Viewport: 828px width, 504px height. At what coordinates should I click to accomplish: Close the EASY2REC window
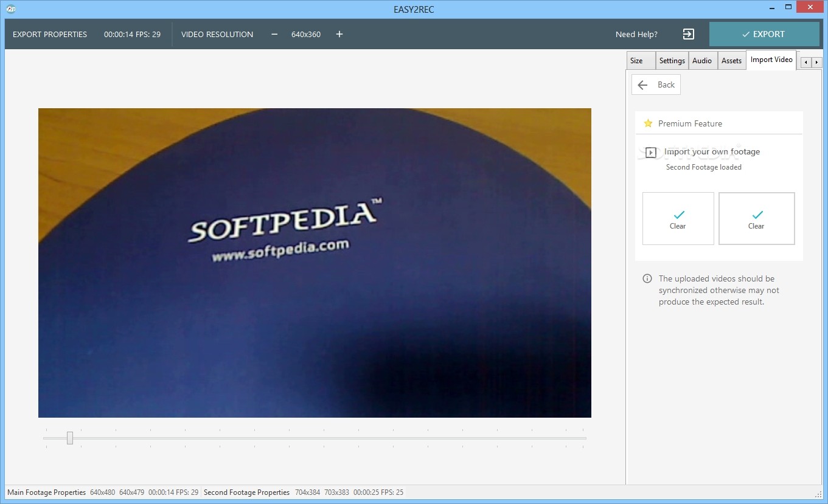810,7
